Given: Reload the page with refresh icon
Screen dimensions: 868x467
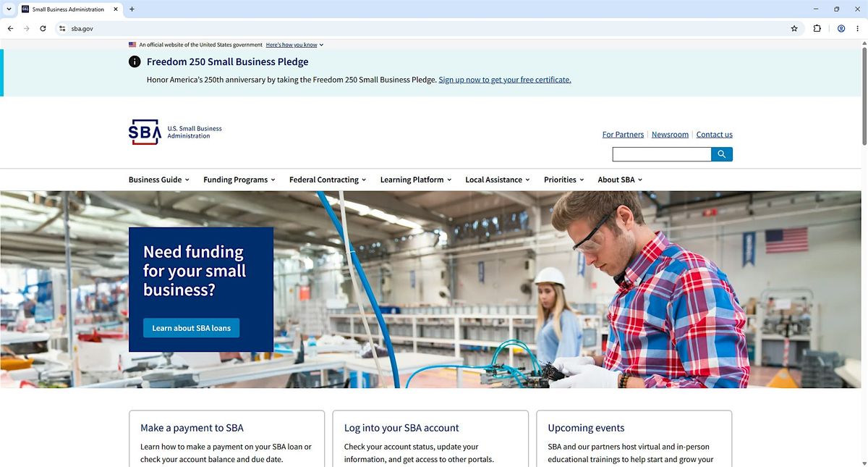Looking at the screenshot, I should pos(43,29).
